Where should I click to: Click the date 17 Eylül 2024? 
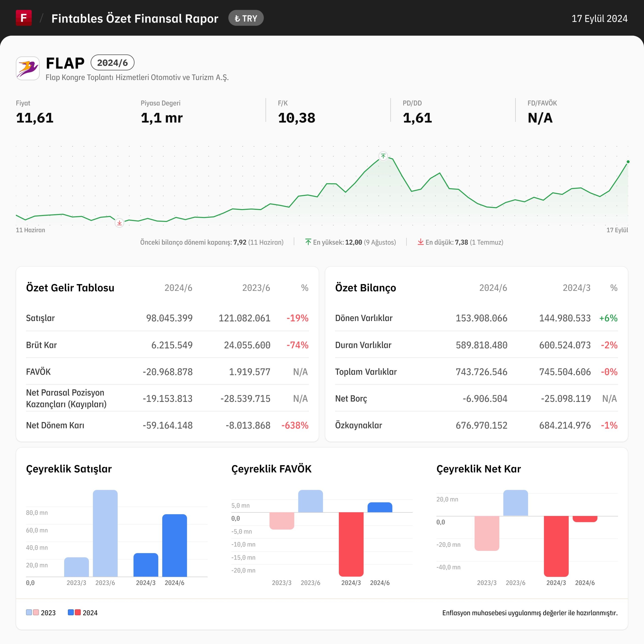click(x=600, y=18)
